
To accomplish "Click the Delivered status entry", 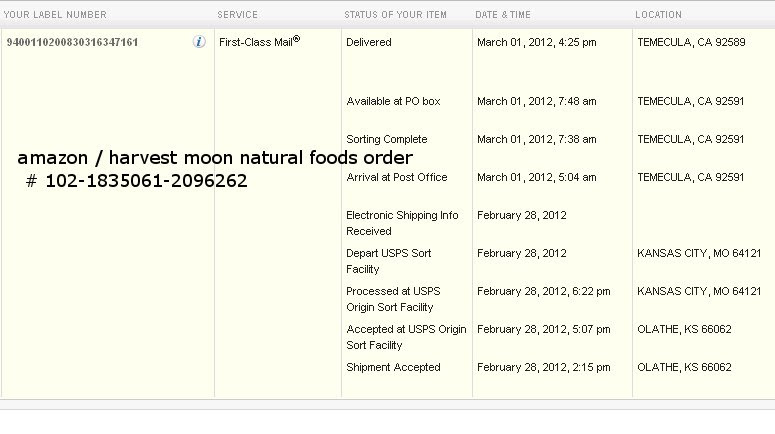I will pyautogui.click(x=369, y=42).
